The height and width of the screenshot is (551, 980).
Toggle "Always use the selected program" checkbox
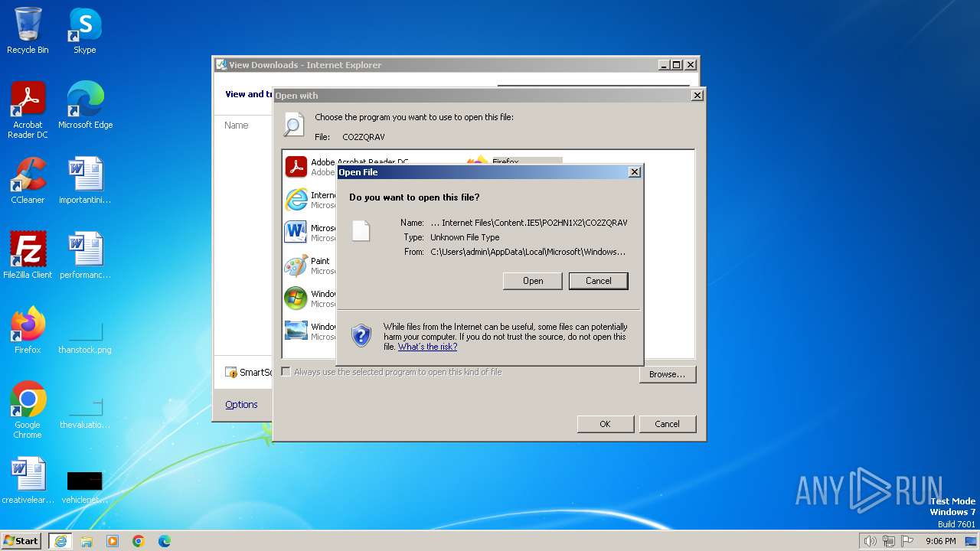[x=286, y=372]
